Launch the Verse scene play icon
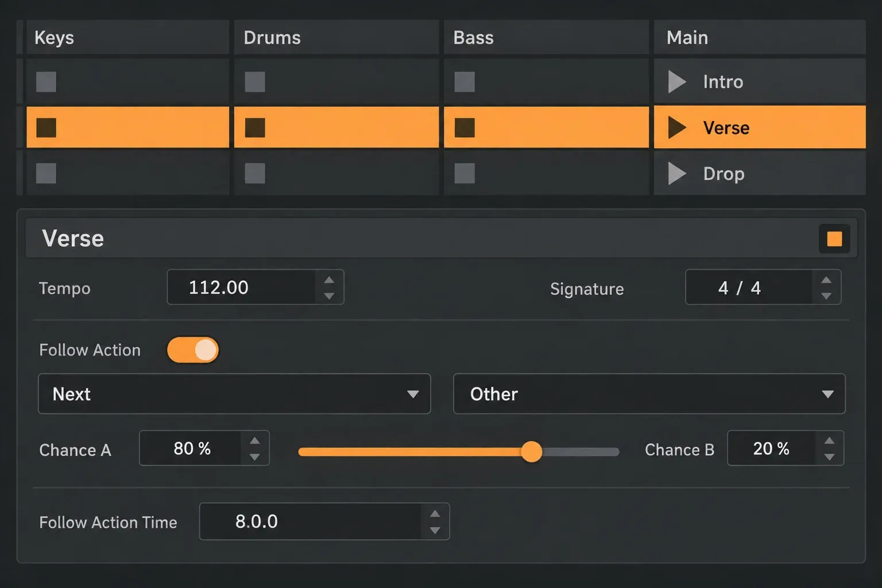The height and width of the screenshot is (588, 882). 677,127
